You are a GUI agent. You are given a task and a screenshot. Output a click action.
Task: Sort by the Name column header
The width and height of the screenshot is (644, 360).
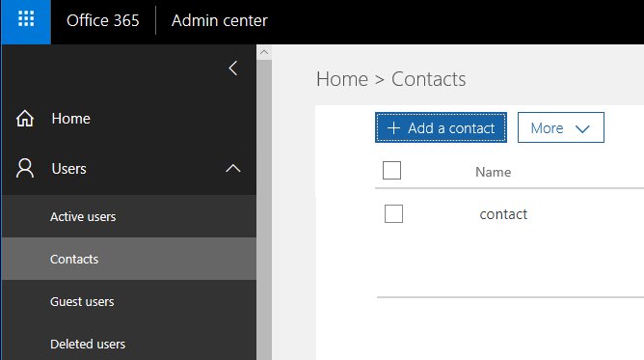coord(493,172)
